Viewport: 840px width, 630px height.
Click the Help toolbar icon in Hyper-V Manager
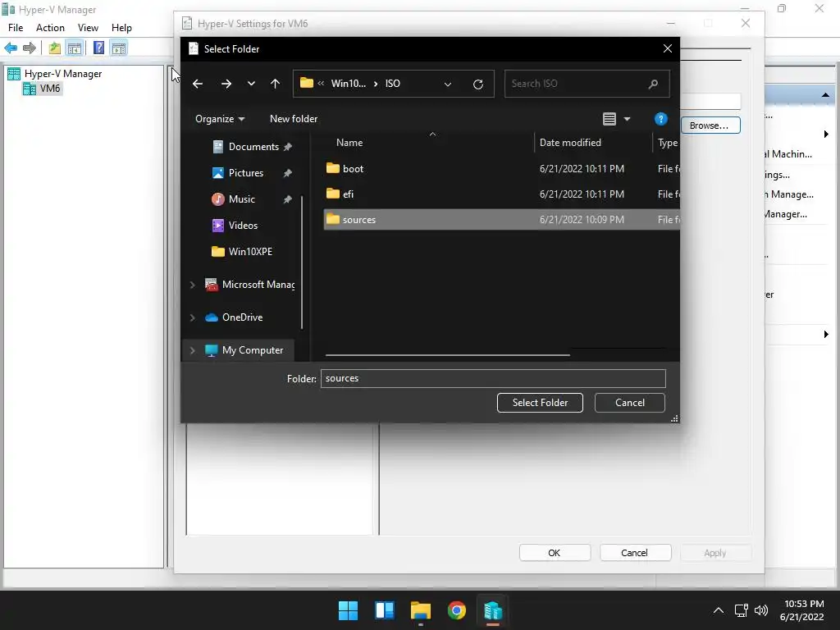pyautogui.click(x=98, y=48)
